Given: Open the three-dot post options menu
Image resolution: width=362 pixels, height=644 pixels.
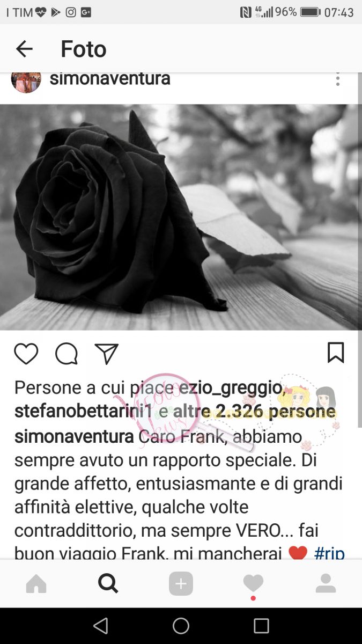Looking at the screenshot, I should point(337,79).
